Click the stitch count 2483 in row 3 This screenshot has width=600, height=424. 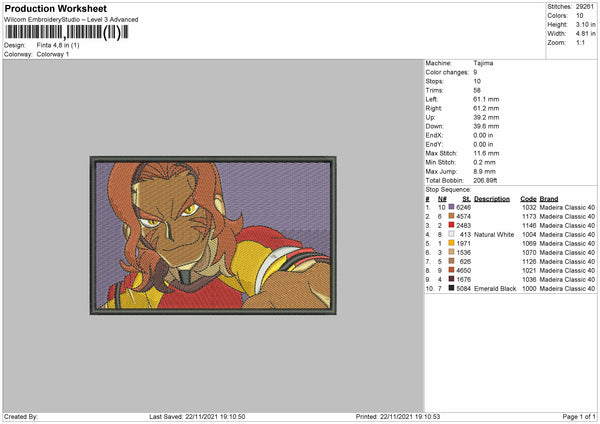(463, 225)
